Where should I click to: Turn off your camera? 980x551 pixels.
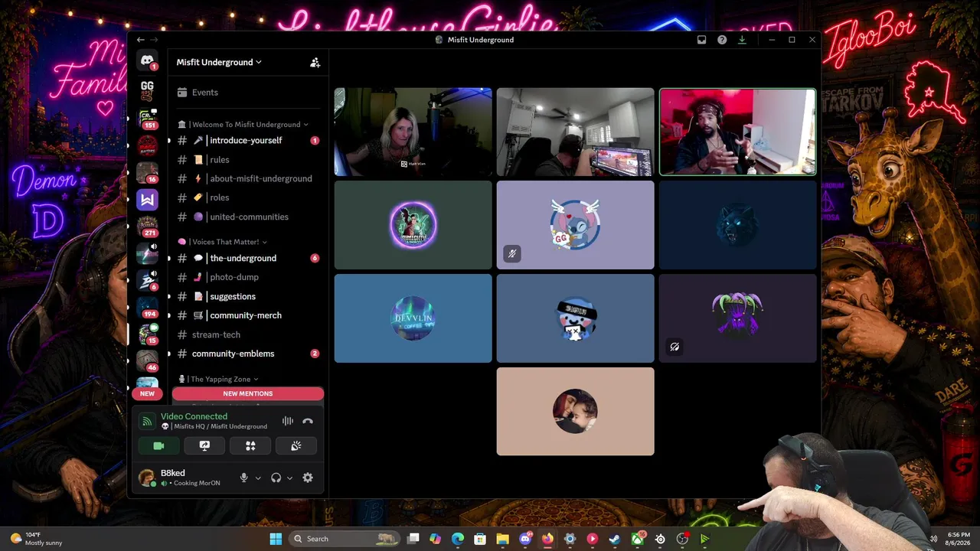[x=158, y=445]
